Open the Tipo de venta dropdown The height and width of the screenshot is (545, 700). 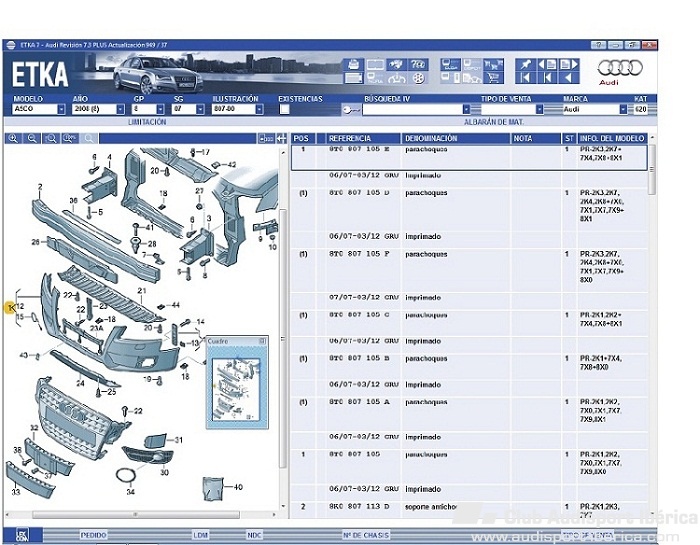pyautogui.click(x=540, y=109)
